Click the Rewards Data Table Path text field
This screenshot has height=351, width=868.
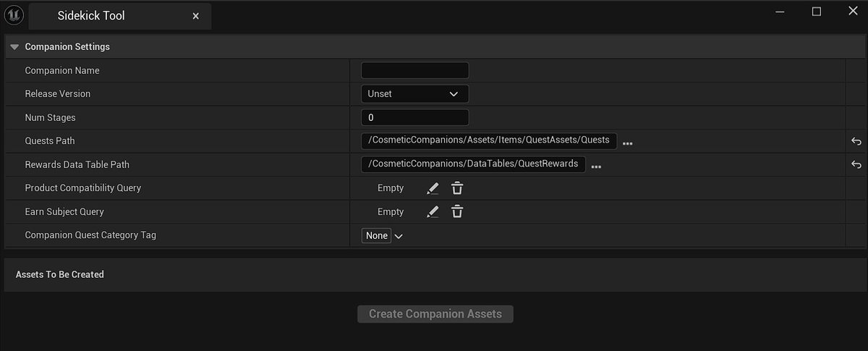click(x=473, y=164)
